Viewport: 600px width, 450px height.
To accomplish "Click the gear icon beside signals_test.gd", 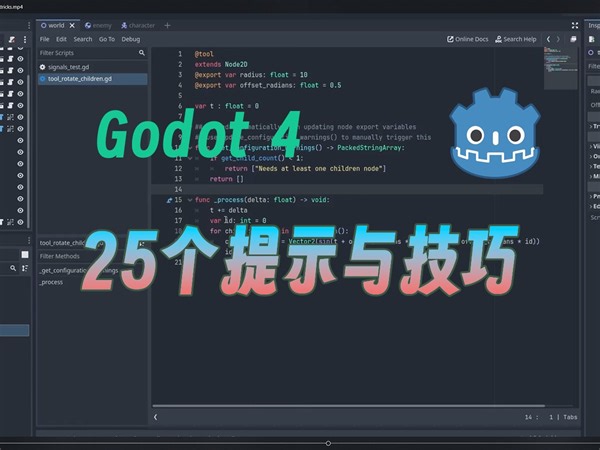I will 42,67.
